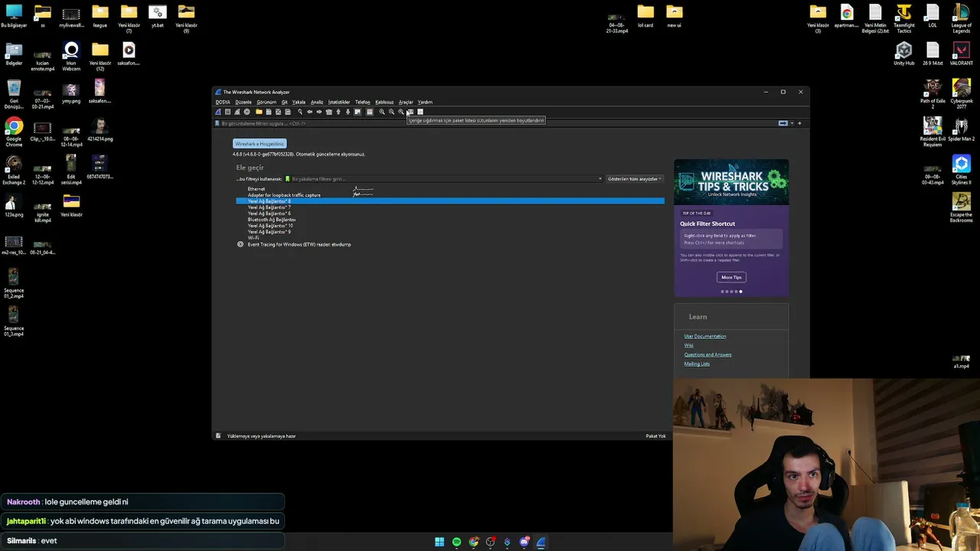980x551 pixels.
Task: Click the display filter bookmark icon
Action: click(x=217, y=123)
